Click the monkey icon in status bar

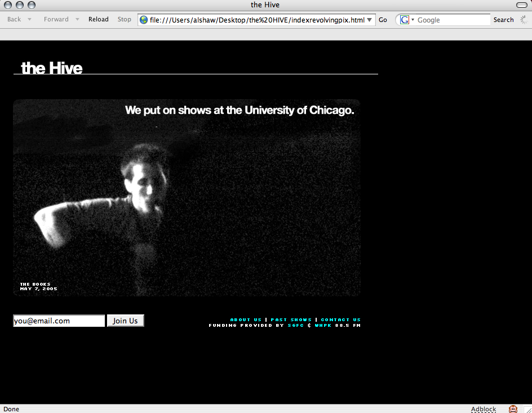(x=513, y=409)
